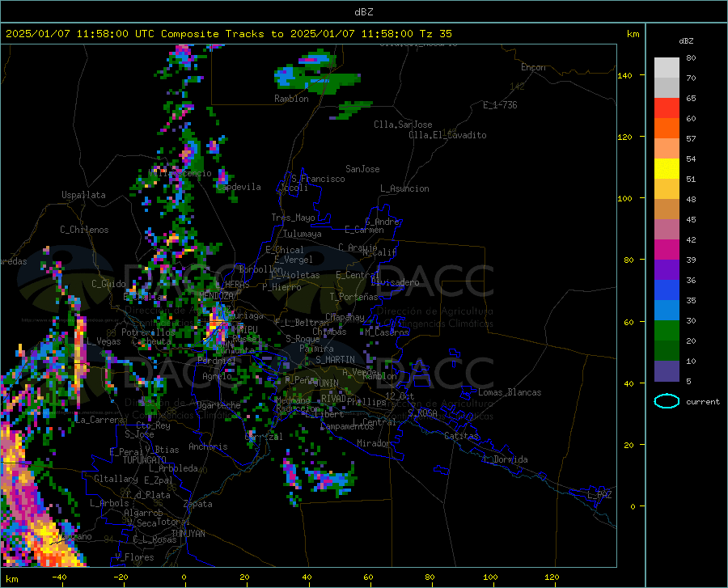Click the Tres_Mayo place label

click(x=294, y=218)
